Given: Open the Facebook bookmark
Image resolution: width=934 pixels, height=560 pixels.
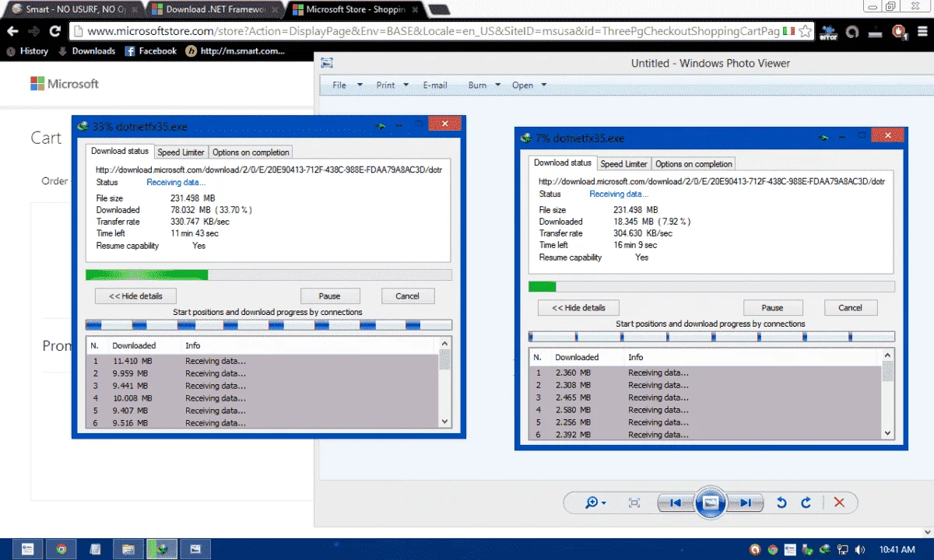Looking at the screenshot, I should click(x=151, y=51).
